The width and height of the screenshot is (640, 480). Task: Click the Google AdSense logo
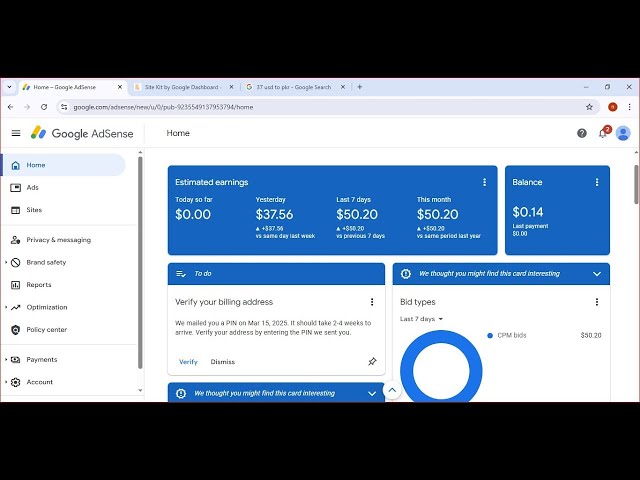tap(82, 133)
